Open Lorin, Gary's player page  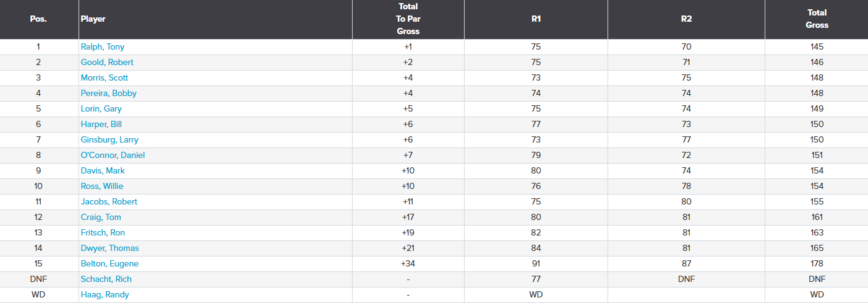(101, 108)
